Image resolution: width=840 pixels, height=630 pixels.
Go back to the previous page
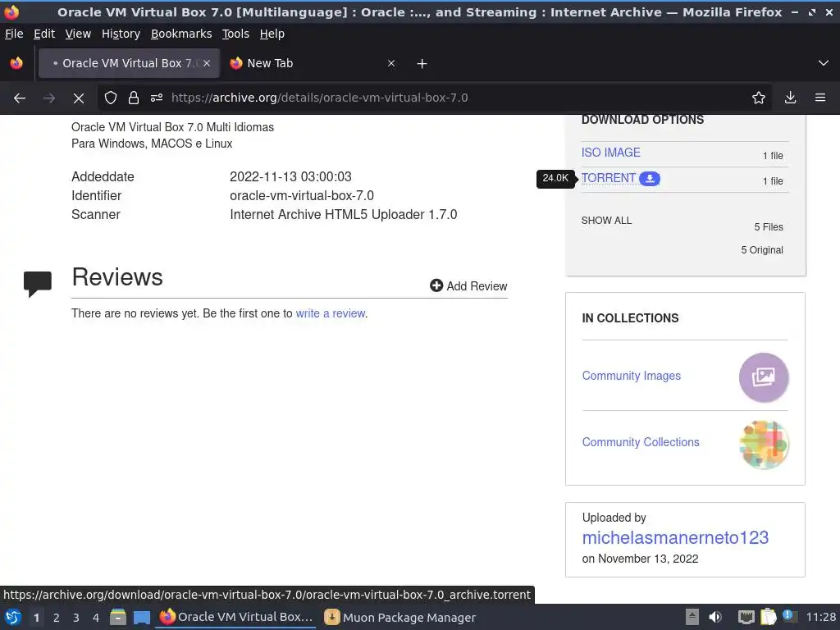coord(20,98)
